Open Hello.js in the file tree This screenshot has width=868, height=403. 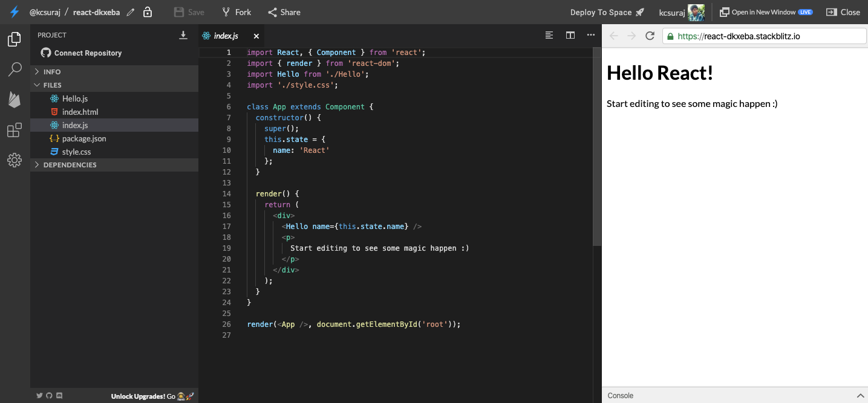coord(114,98)
